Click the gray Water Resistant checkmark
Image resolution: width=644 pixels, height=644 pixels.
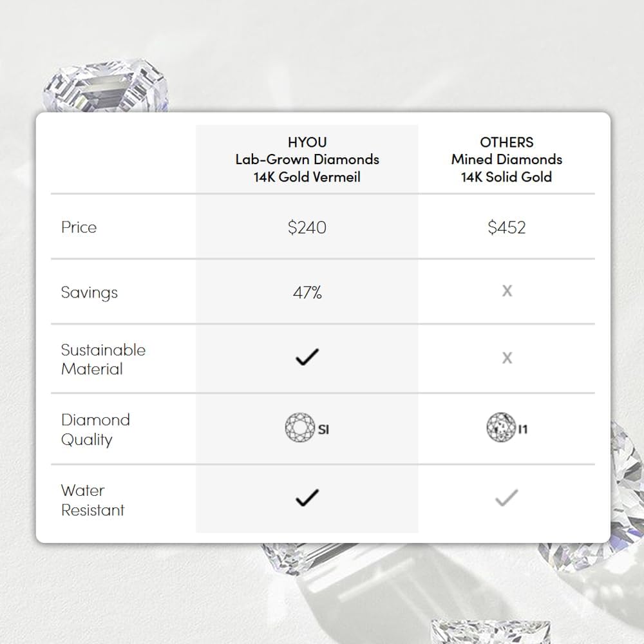506,497
